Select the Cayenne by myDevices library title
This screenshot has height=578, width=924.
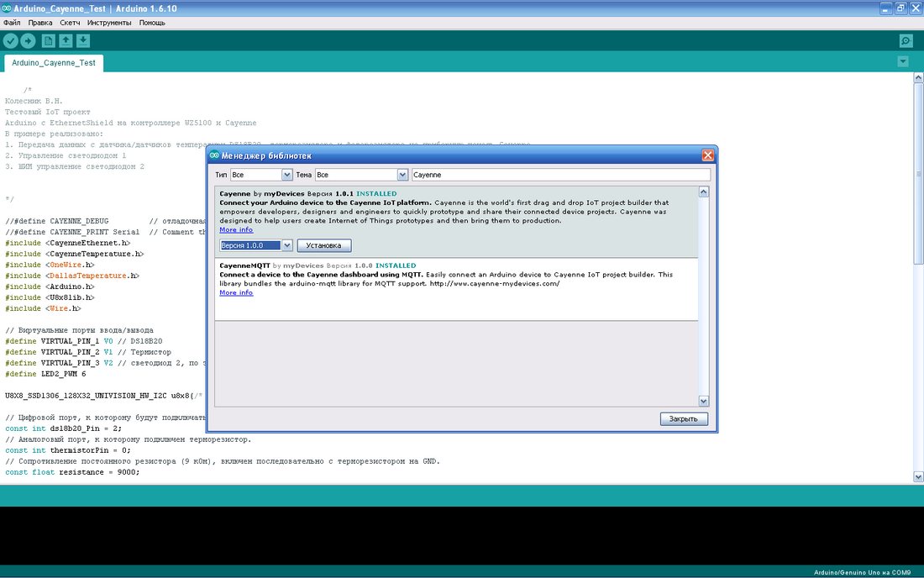[x=261, y=194]
